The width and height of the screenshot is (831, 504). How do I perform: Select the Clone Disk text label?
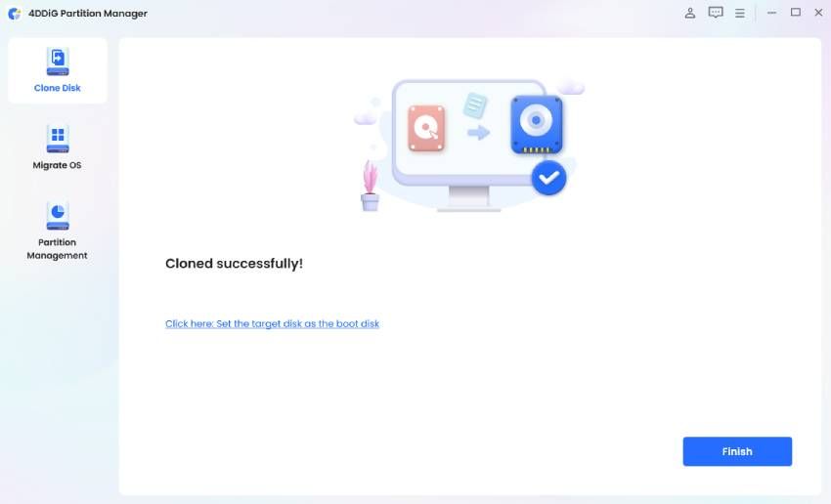[x=58, y=88]
